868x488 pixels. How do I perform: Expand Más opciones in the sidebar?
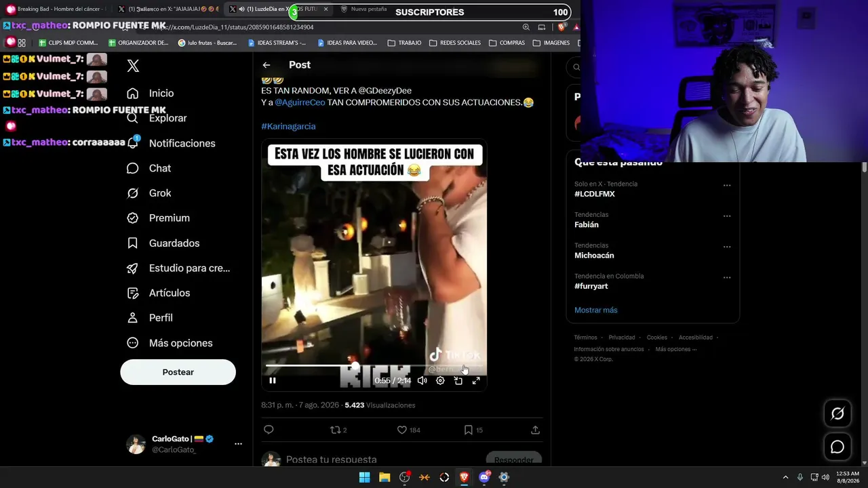[x=170, y=343]
